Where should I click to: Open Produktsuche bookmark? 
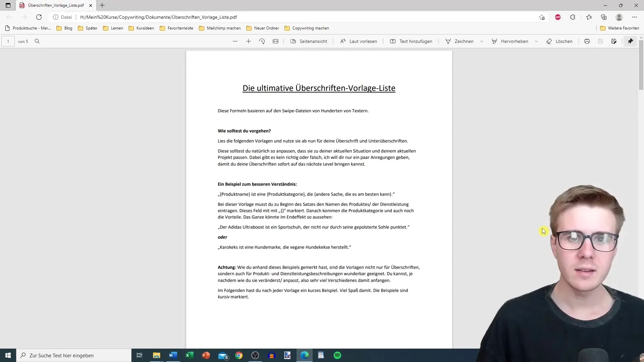point(28,28)
